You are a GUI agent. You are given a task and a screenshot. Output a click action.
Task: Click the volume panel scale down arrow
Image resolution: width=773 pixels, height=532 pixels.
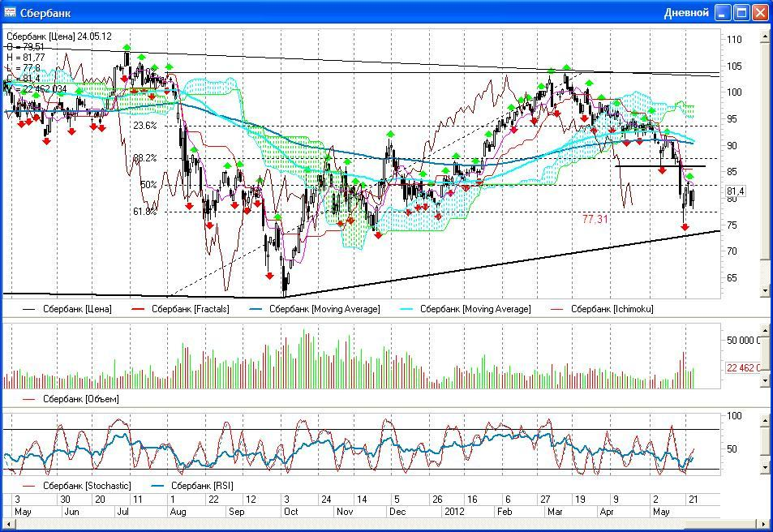coord(766,380)
